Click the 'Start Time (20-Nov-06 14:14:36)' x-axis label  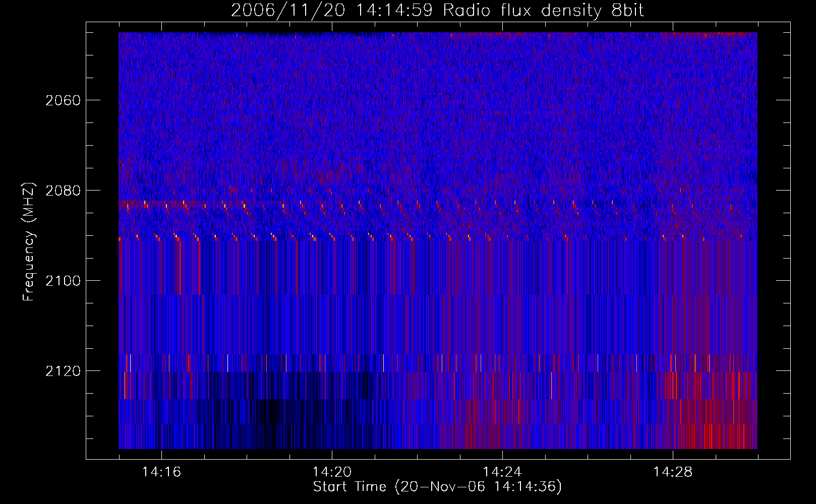coord(437,487)
